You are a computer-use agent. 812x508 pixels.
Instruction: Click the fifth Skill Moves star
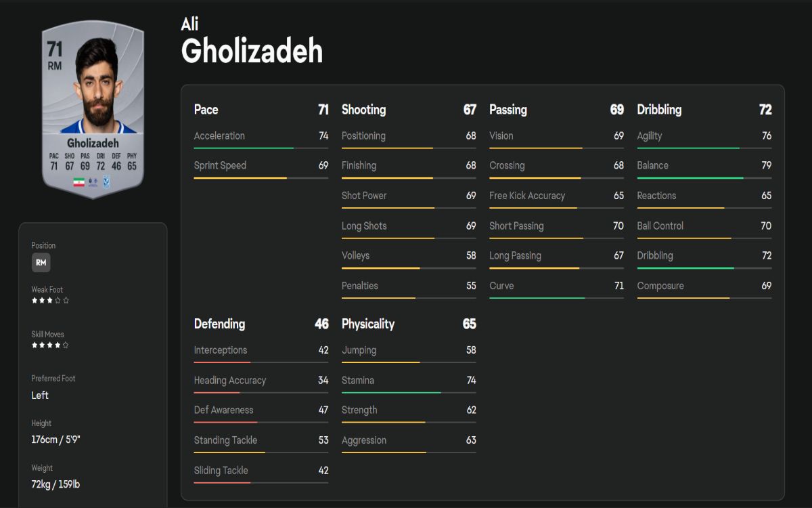66,345
